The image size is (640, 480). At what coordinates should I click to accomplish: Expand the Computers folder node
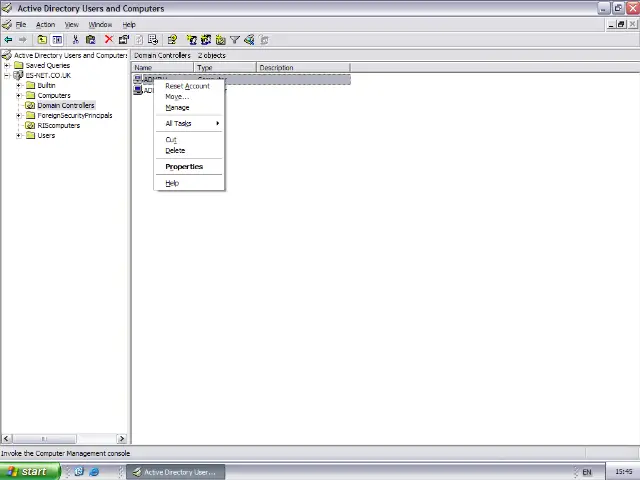(18, 96)
